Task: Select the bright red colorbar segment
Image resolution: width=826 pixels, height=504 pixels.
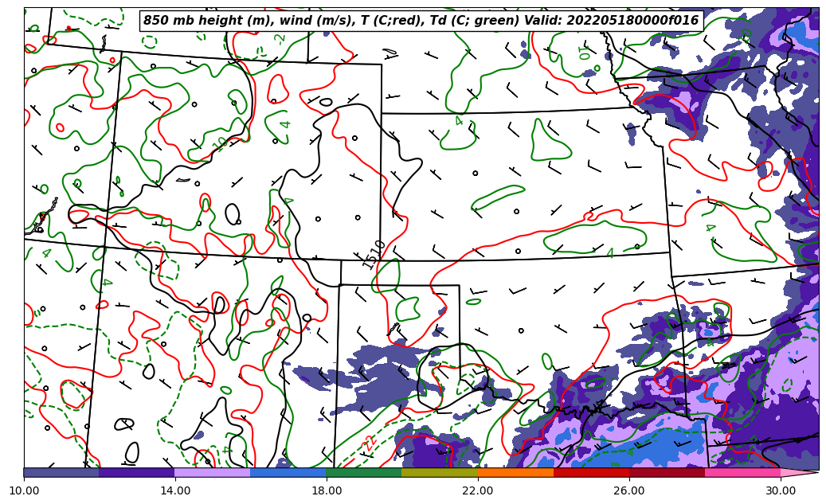Action: (591, 472)
